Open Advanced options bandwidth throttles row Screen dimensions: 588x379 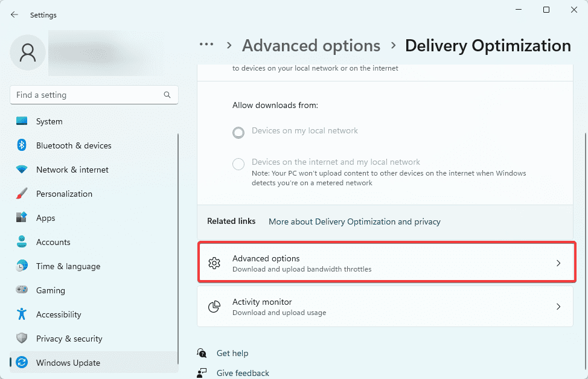386,262
